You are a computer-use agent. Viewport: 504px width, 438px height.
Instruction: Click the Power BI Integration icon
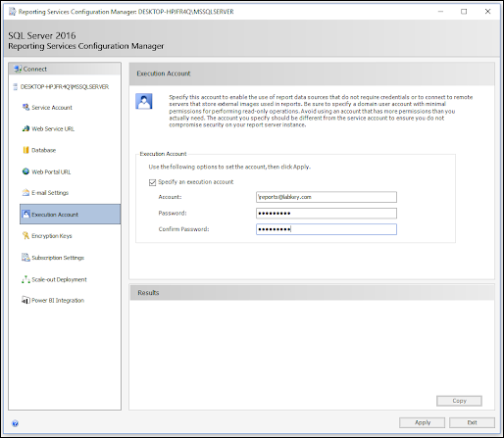pos(25,300)
